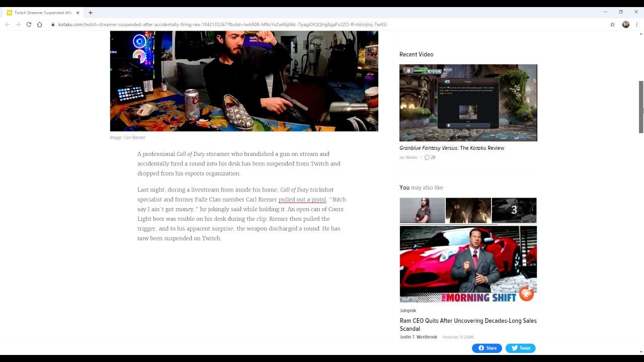Reload the Kotaku page
The height and width of the screenshot is (362, 644).
point(29,24)
